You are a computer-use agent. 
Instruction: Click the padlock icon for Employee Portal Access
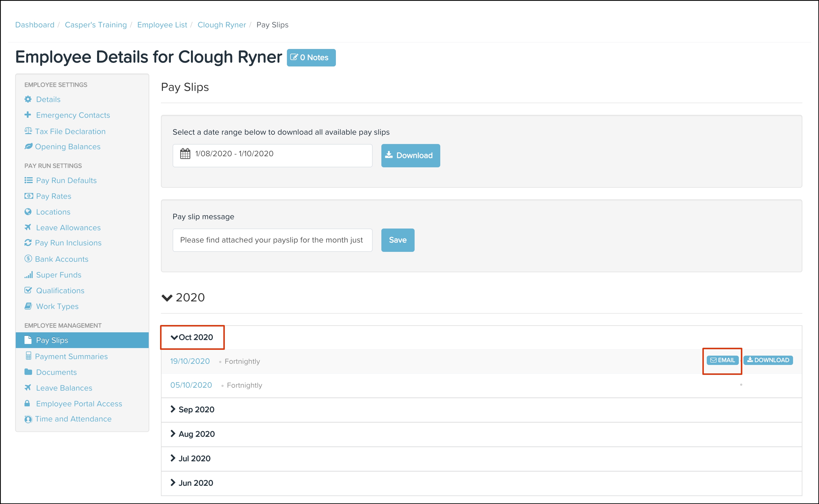coord(27,403)
